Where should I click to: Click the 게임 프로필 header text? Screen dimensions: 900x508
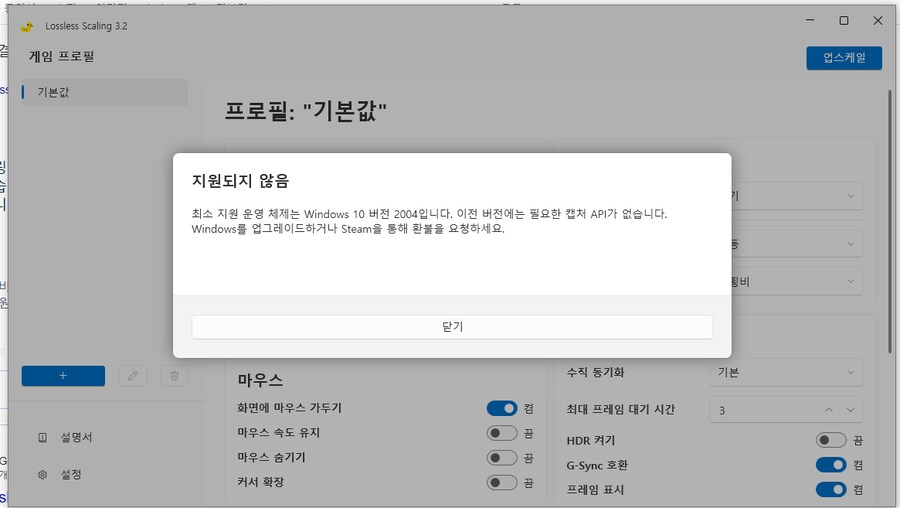61,56
